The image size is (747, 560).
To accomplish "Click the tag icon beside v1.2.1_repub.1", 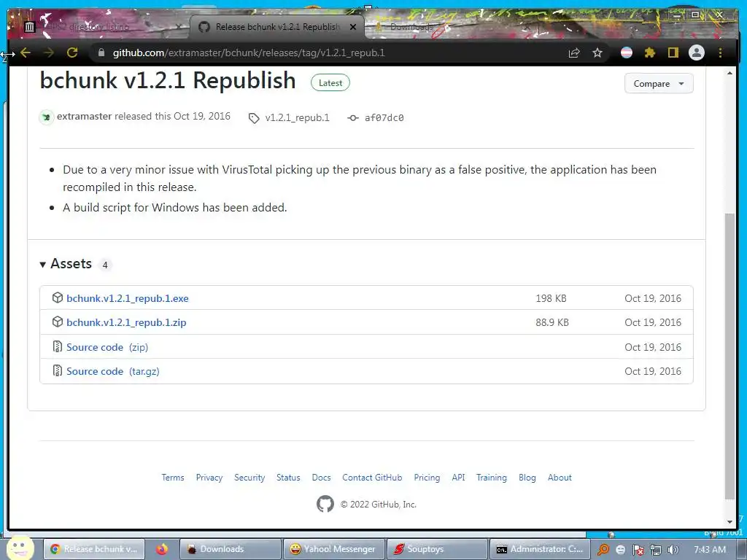I will tap(254, 118).
